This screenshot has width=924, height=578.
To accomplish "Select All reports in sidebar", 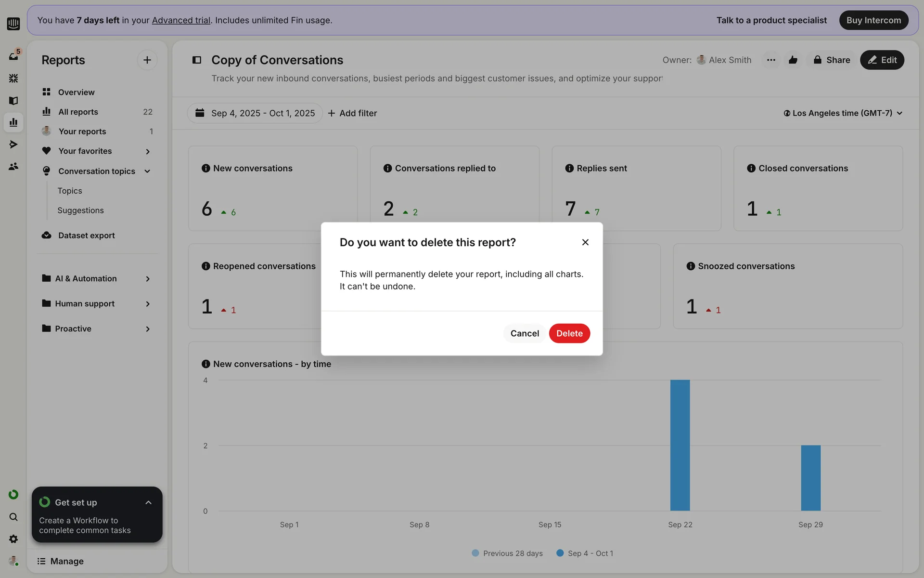I will click(78, 112).
